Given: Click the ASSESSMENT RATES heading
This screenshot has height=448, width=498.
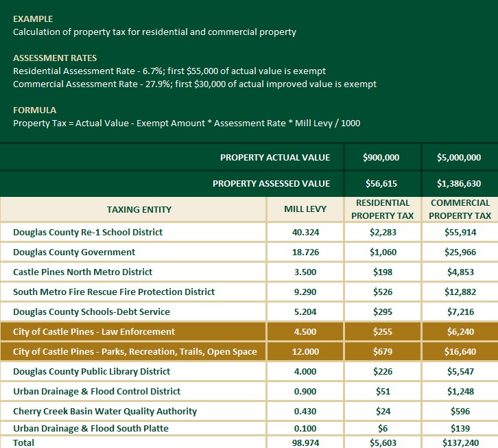Looking at the screenshot, I should point(55,58).
